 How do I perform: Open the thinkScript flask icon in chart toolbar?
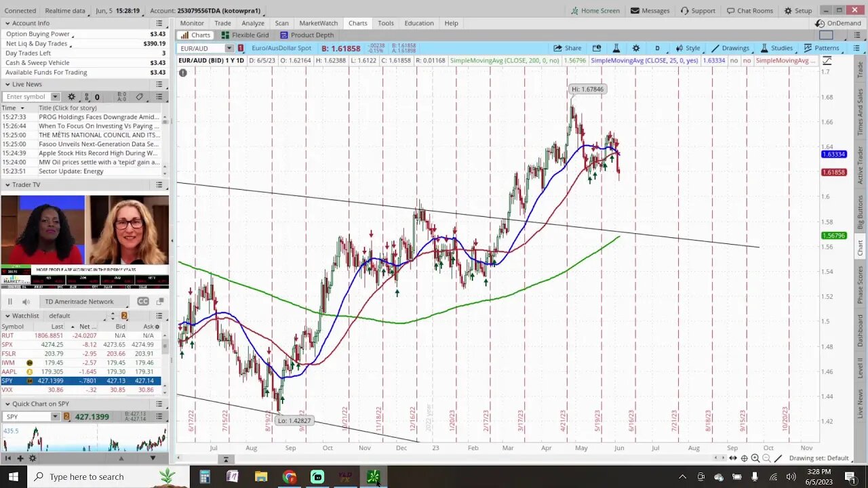[616, 48]
